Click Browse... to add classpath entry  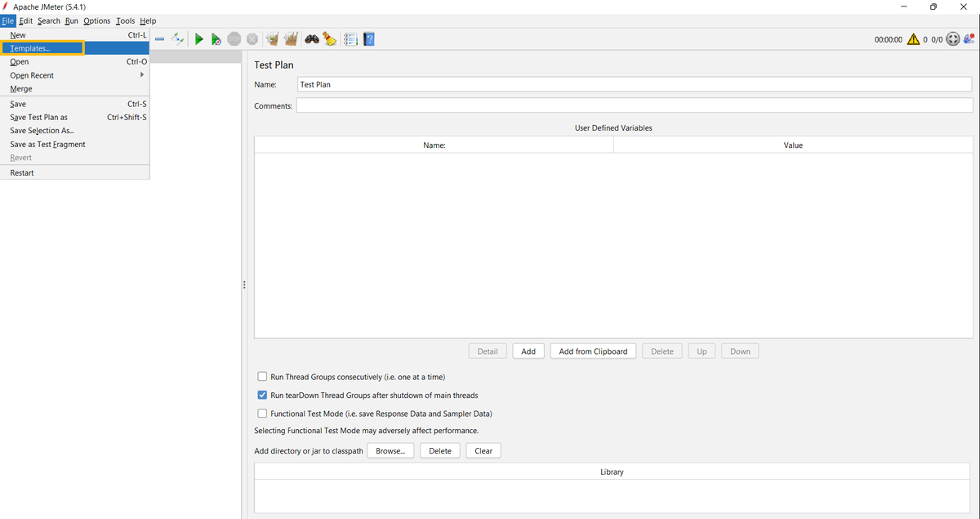click(x=390, y=450)
